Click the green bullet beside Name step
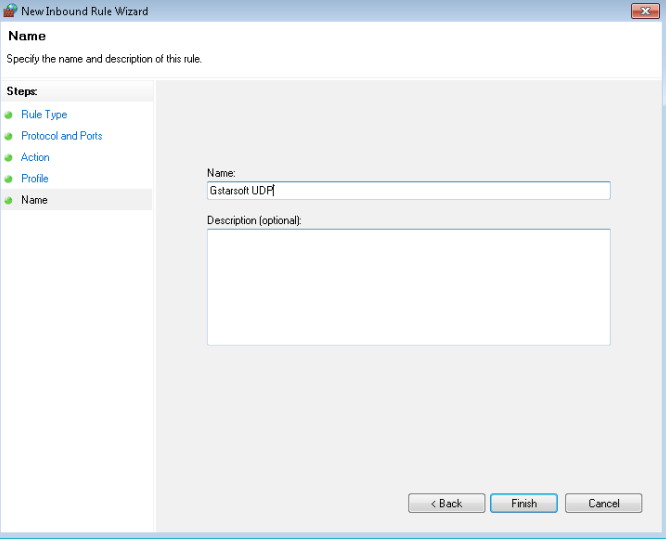This screenshot has height=539, width=666. click(8, 200)
